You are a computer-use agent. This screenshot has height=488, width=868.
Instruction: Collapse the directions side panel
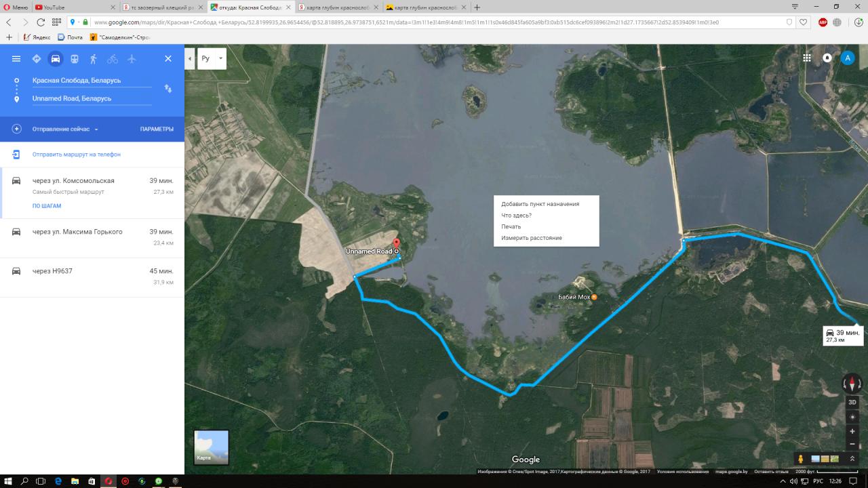[190, 59]
